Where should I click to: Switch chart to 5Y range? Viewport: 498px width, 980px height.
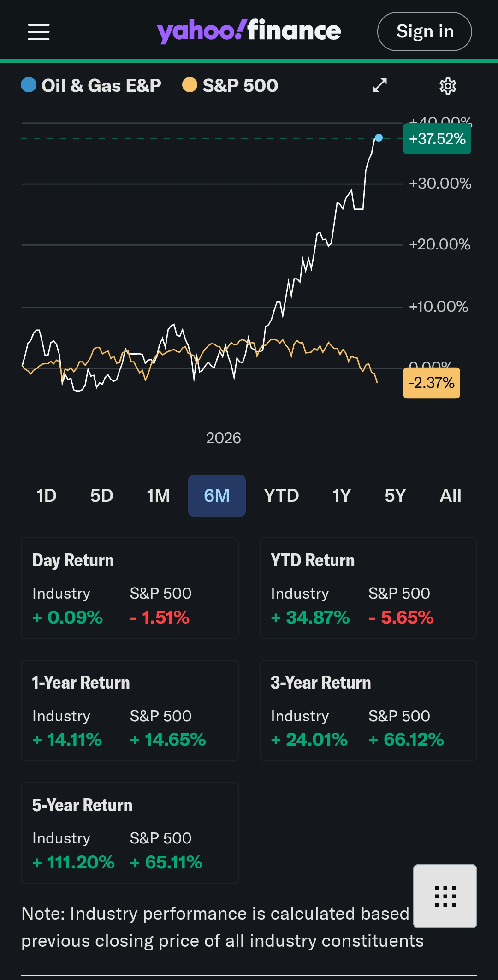(x=395, y=496)
